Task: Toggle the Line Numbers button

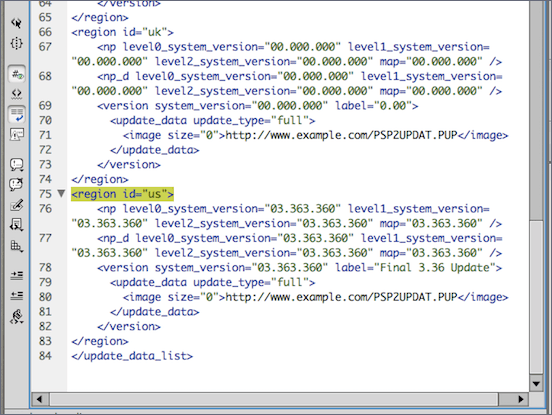Action: click(x=17, y=74)
